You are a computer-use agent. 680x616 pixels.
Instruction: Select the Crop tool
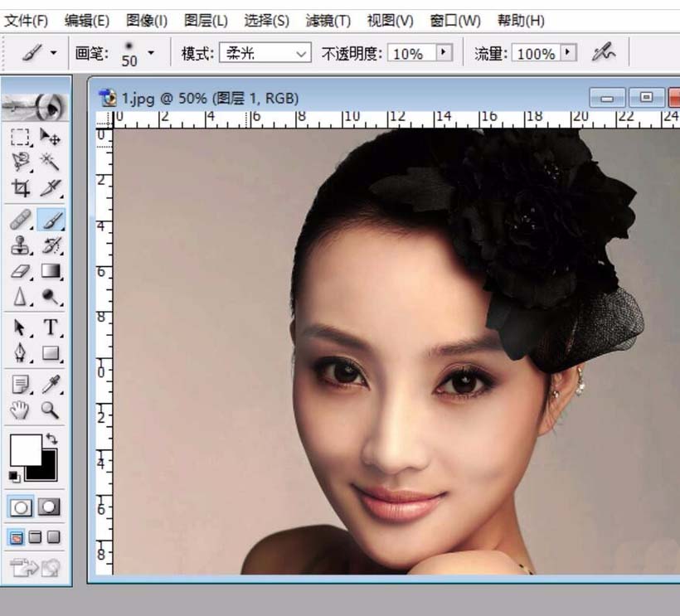pos(22,188)
